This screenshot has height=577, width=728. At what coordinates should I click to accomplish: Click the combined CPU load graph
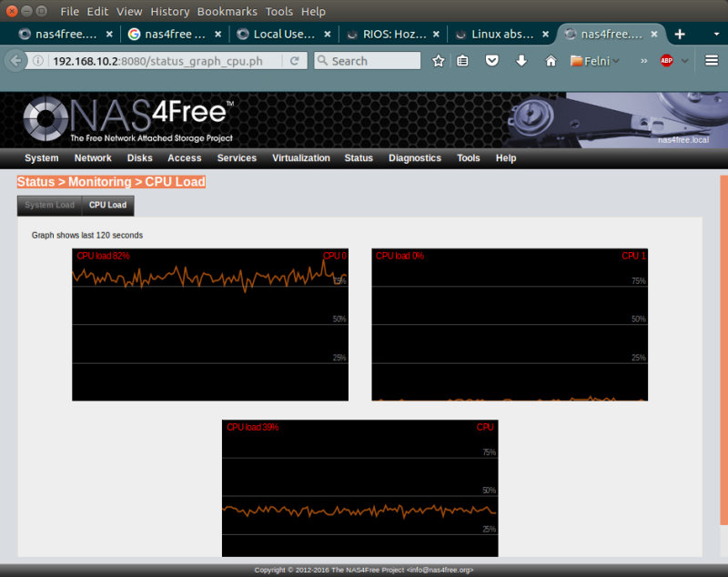coord(359,488)
